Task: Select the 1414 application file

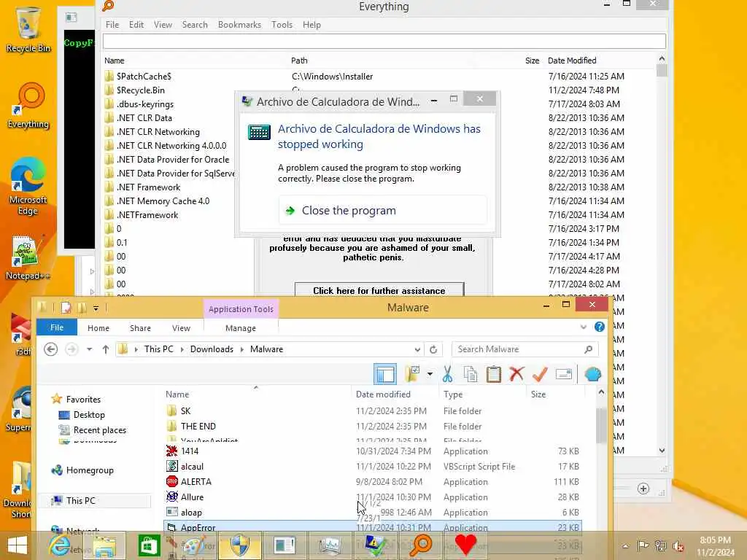Action: (373, 451)
